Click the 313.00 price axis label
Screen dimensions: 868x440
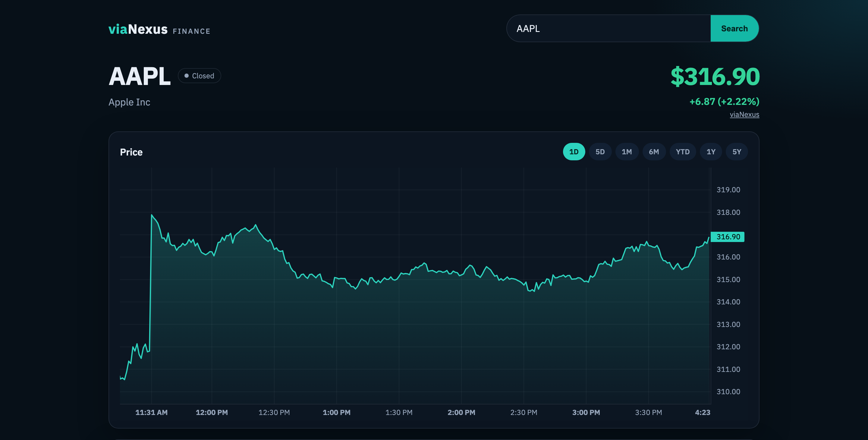(728, 325)
